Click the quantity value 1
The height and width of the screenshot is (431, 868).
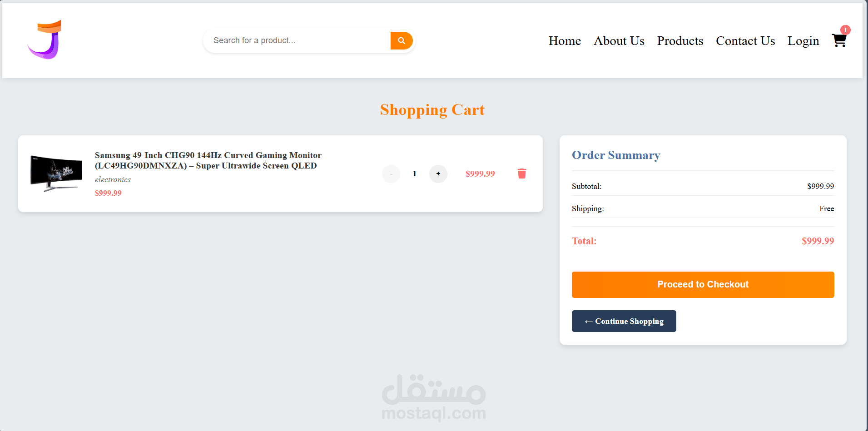point(415,173)
